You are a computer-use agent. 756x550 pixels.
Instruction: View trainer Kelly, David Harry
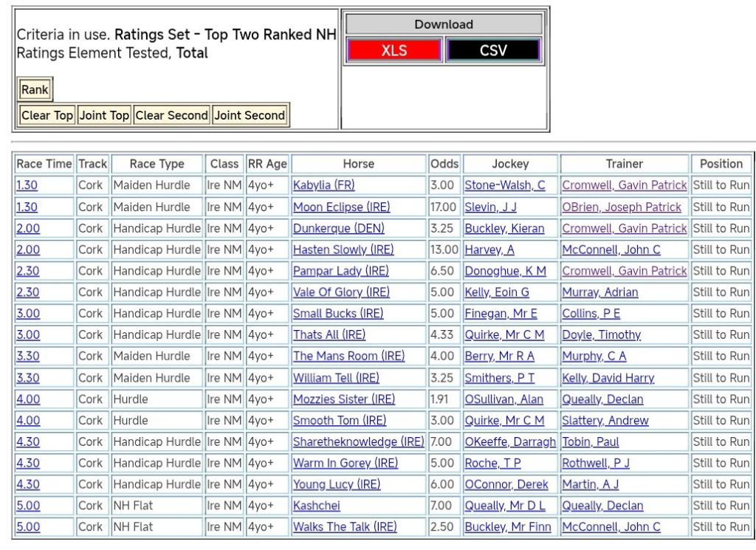click(x=608, y=378)
